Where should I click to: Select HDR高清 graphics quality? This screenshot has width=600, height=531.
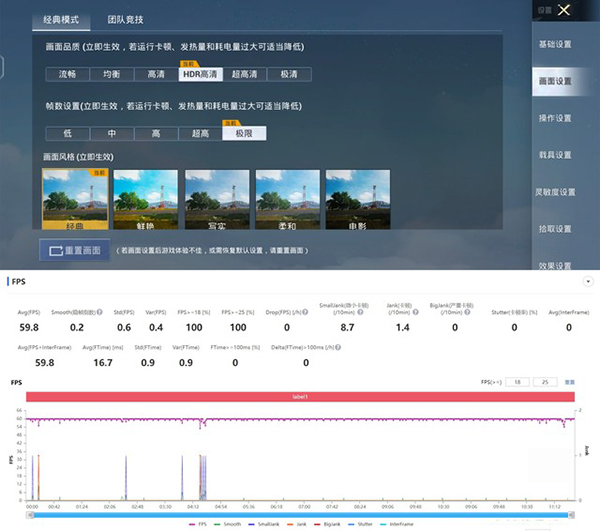pyautogui.click(x=201, y=75)
